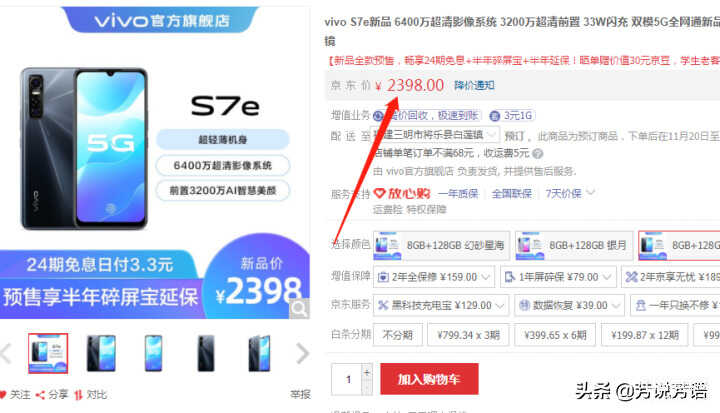Click the shipping fee help question icon
Screen dimensions: 720x413
pos(538,153)
